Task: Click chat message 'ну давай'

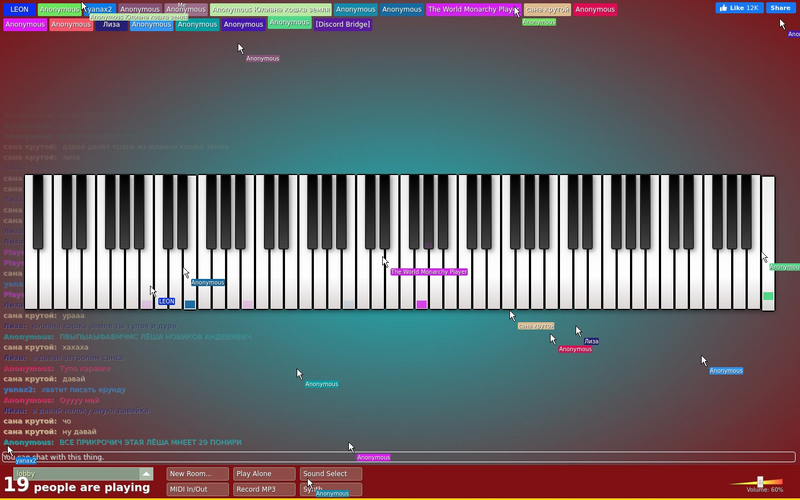Action: (80, 432)
